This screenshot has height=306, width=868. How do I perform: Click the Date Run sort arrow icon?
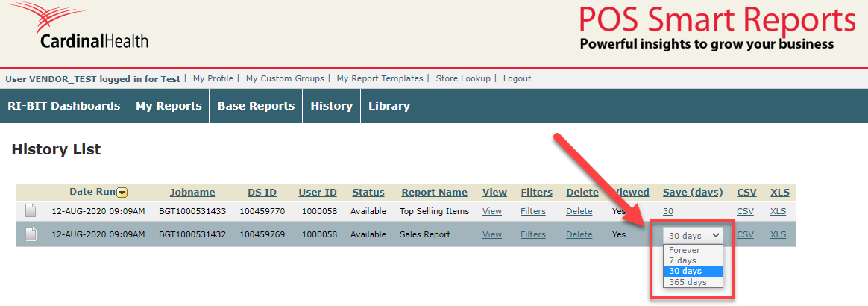122,193
